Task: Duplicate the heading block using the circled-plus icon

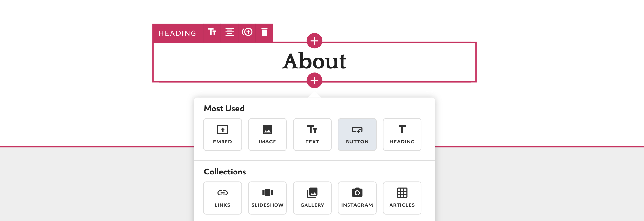Action: pos(247,32)
